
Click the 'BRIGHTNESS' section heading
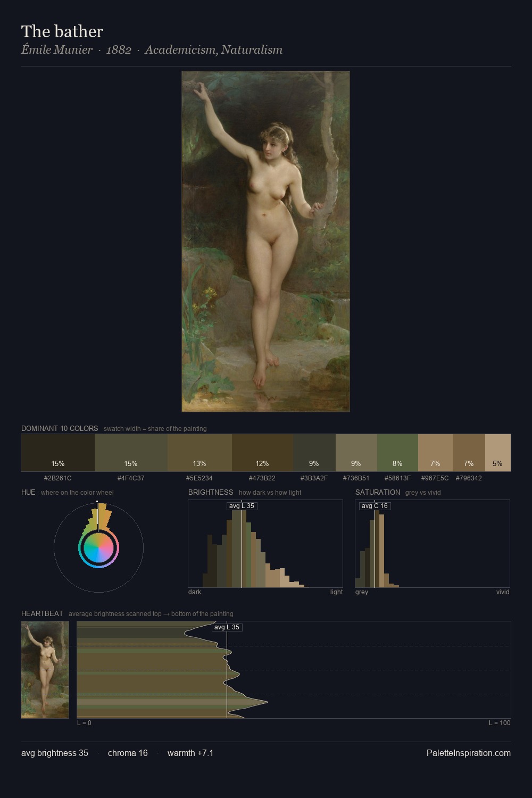(x=211, y=492)
